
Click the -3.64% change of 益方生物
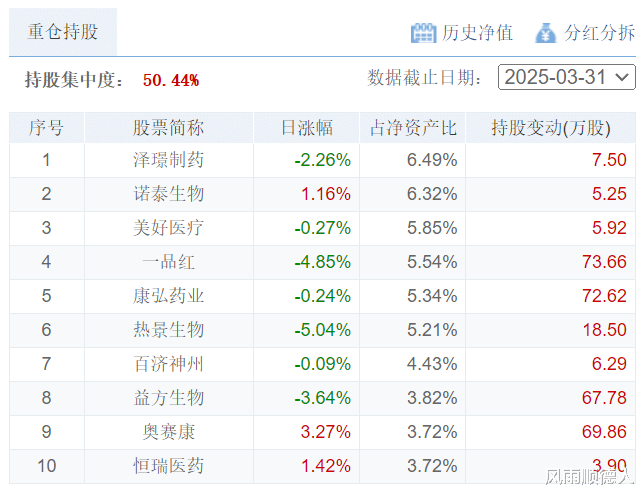(322, 398)
